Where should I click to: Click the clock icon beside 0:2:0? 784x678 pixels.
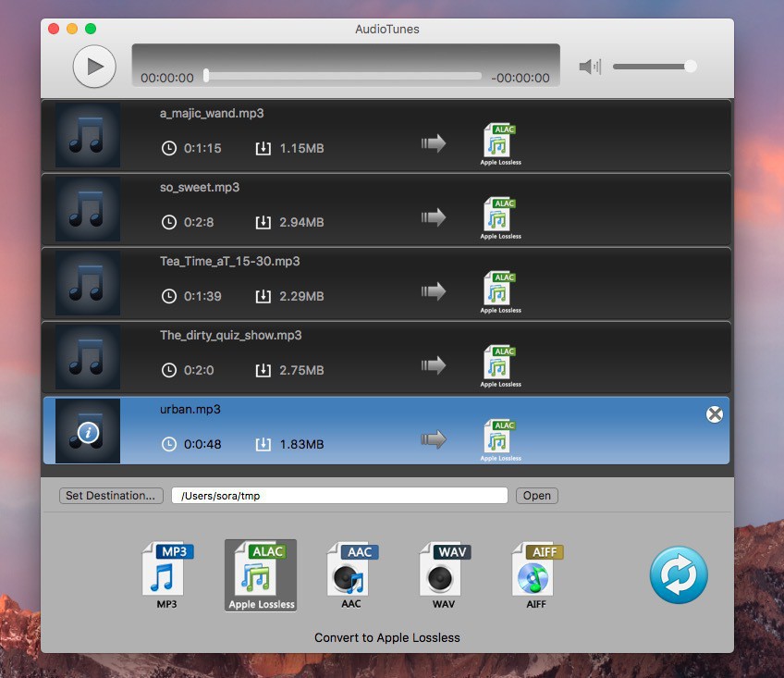click(169, 370)
